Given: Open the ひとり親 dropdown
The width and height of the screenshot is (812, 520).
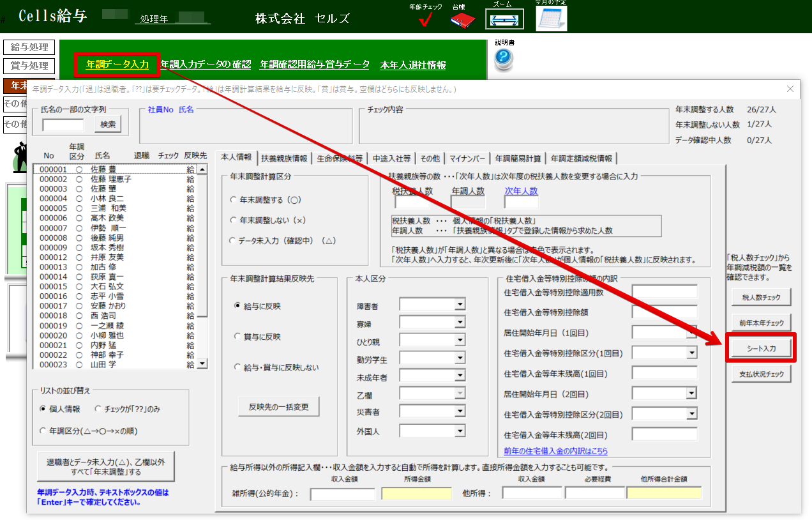Looking at the screenshot, I should click(x=460, y=340).
